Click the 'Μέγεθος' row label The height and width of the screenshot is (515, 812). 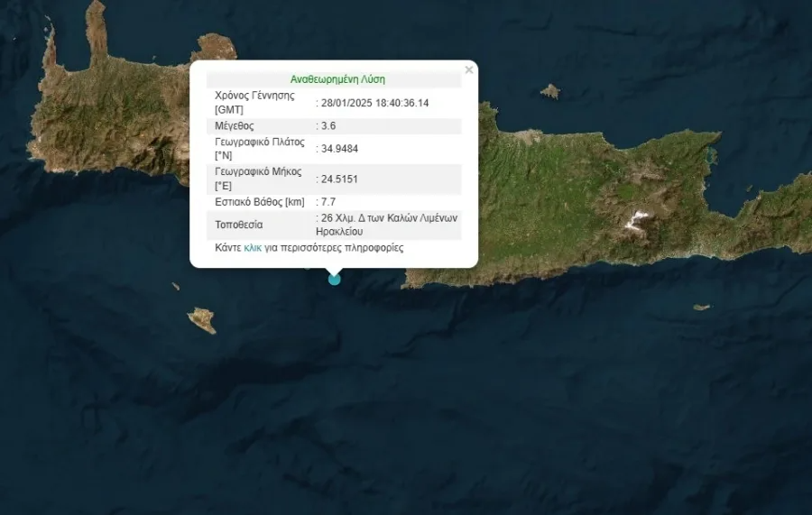235,126
